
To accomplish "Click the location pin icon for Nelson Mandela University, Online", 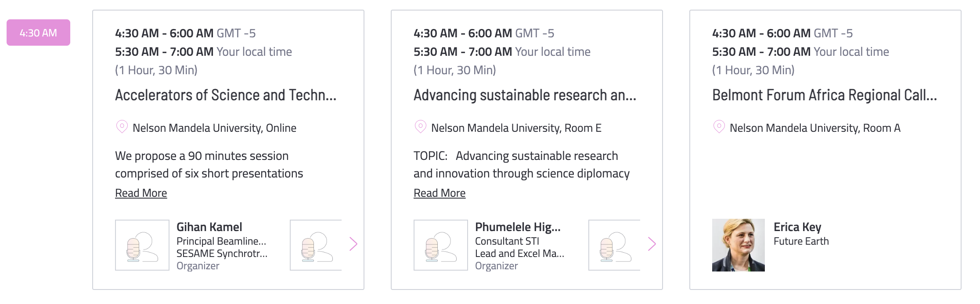I will tap(122, 127).
